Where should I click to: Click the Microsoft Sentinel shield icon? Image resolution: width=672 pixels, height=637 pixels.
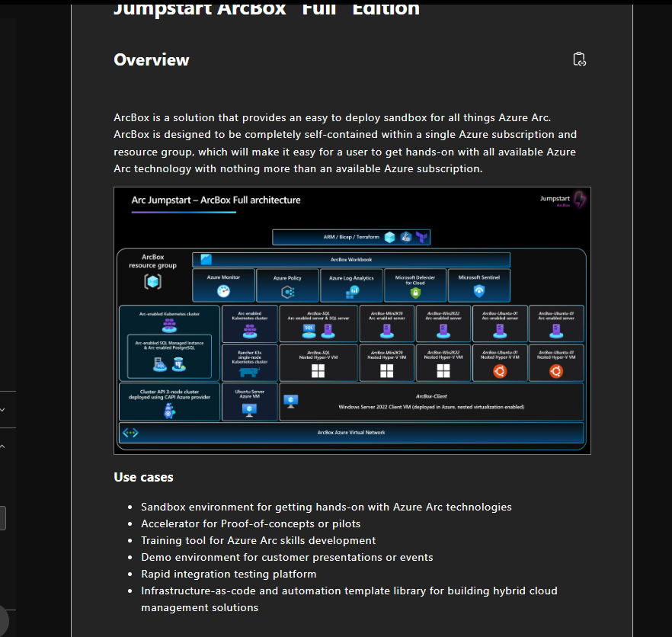point(479,292)
